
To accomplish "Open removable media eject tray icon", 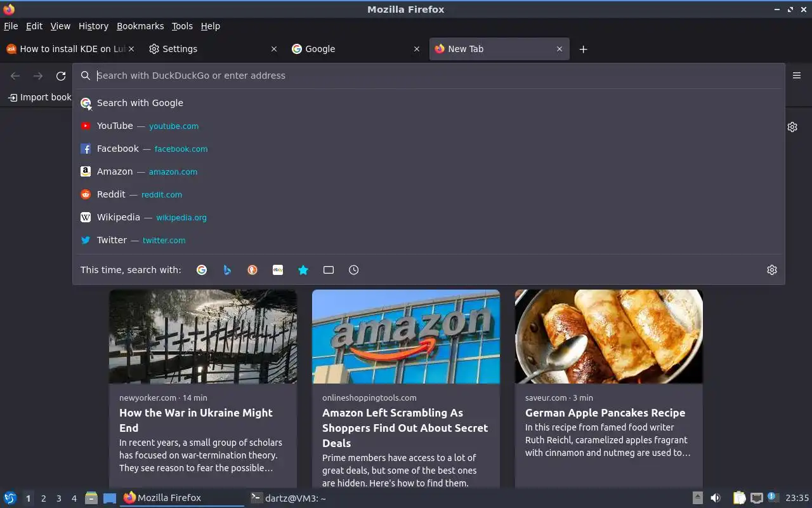I will 697,498.
